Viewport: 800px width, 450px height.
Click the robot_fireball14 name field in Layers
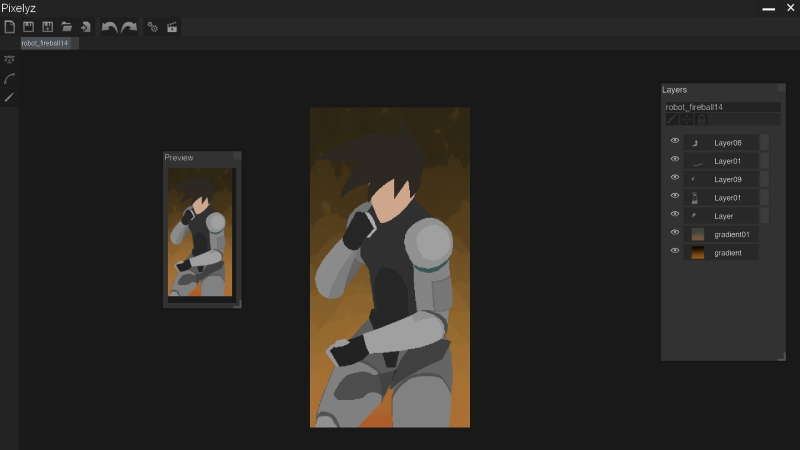(x=722, y=107)
